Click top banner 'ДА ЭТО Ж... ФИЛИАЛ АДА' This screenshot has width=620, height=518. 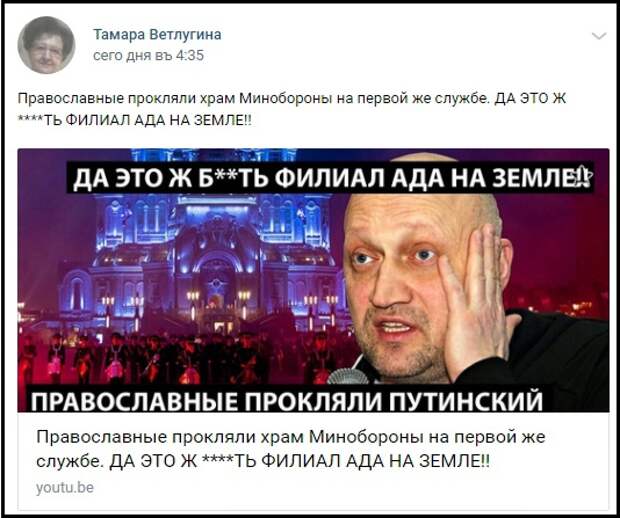330,178
